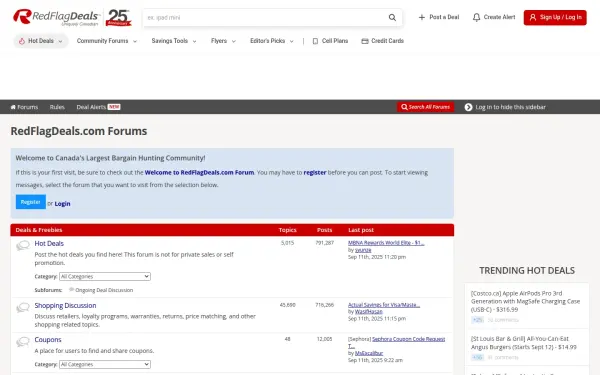600x375 pixels.
Task: Click the Login link in welcome box
Action: [62, 204]
